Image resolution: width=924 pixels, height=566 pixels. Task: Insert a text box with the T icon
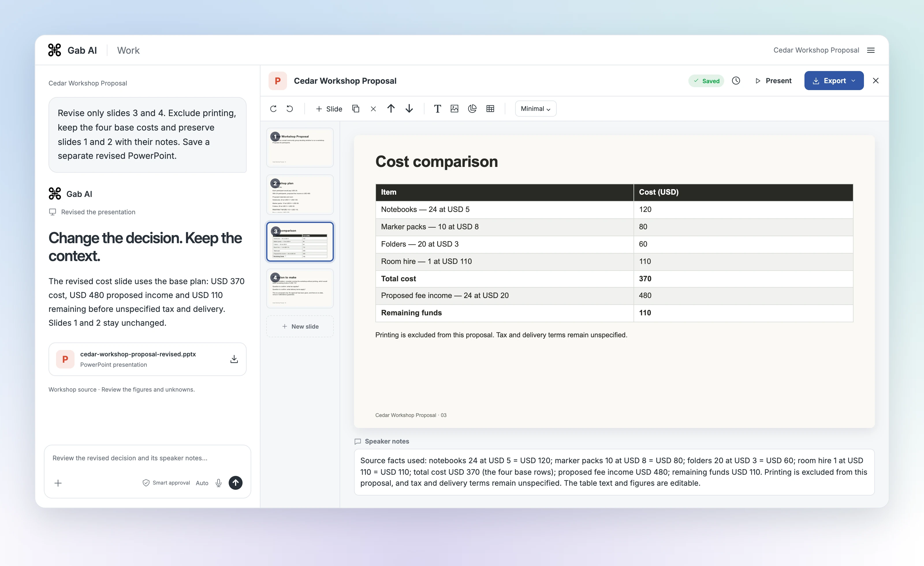tap(437, 109)
